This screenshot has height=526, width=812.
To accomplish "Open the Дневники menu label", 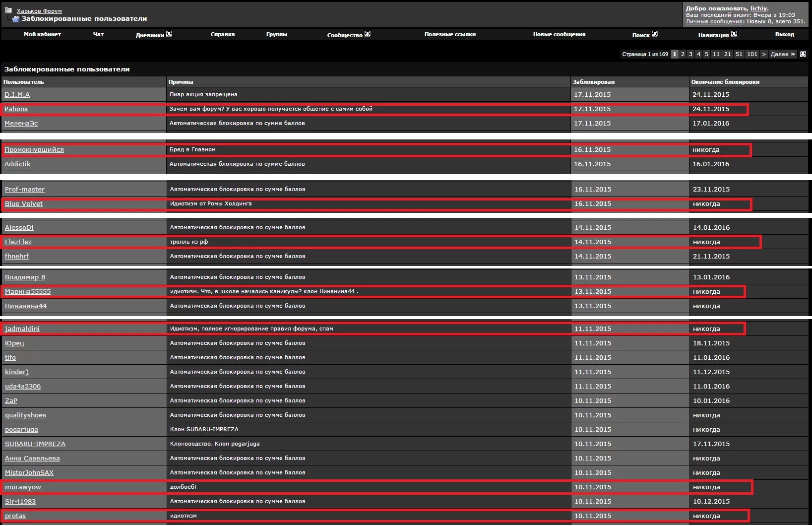I will coord(150,35).
